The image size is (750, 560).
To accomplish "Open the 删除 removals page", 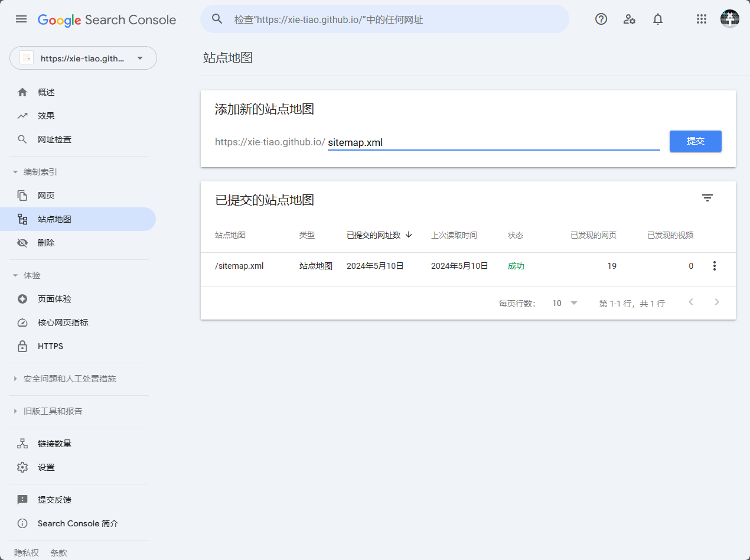I will click(46, 243).
